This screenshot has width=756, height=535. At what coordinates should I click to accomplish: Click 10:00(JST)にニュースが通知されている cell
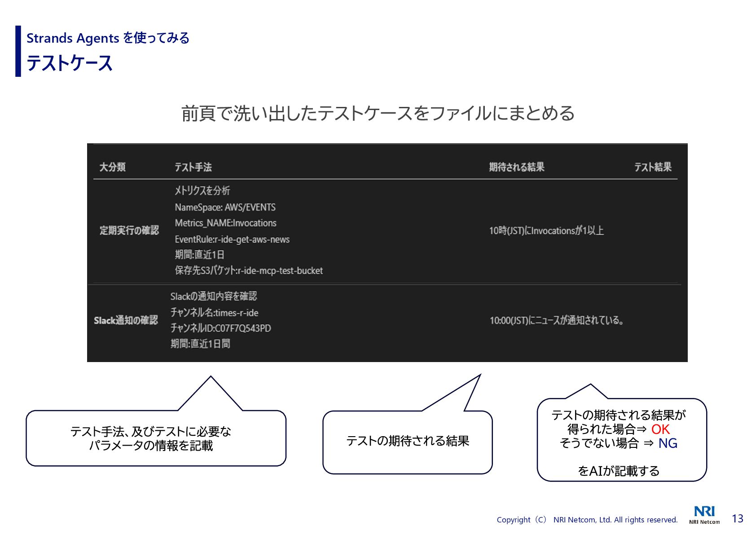coord(557,320)
